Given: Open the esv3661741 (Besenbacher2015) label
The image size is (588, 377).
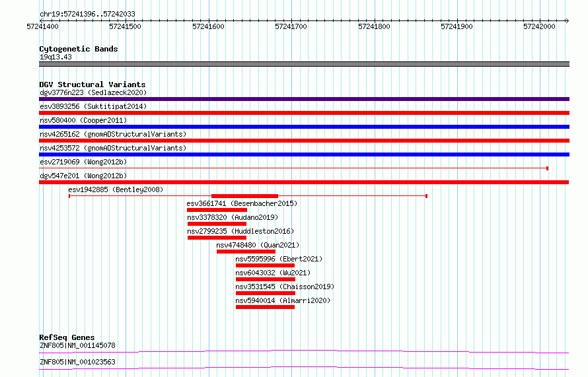Looking at the screenshot, I should (x=242, y=203).
